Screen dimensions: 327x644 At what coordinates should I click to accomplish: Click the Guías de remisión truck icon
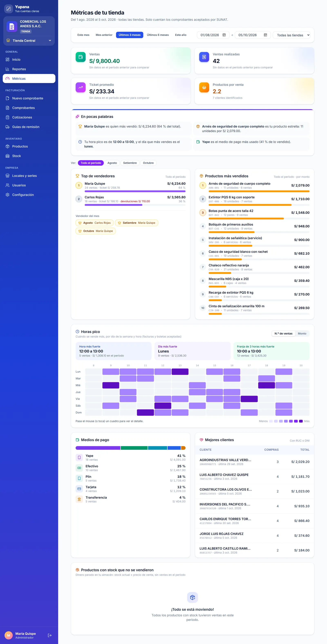(8, 127)
